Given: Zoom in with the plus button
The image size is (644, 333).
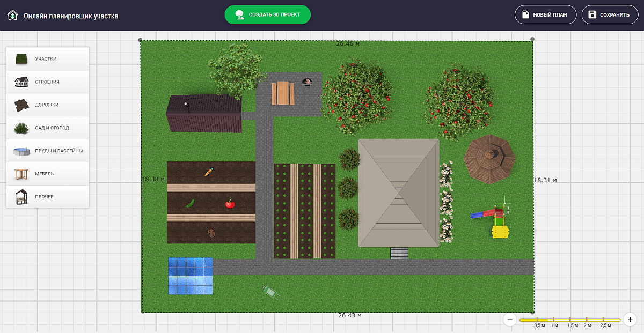Looking at the screenshot, I should point(630,320).
